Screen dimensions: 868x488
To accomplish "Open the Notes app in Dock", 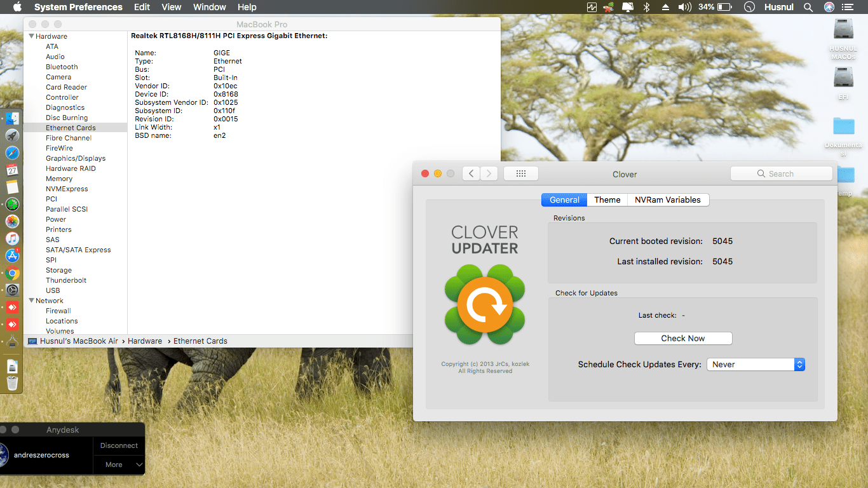I will [12, 187].
